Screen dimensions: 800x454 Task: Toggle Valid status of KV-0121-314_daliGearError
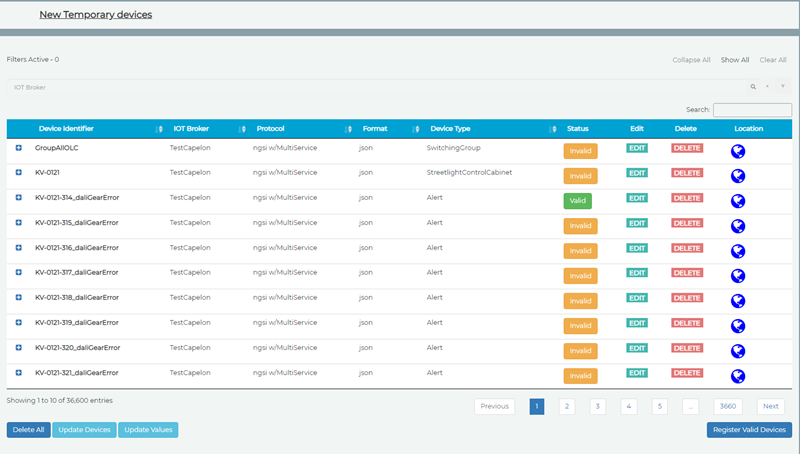tap(577, 201)
